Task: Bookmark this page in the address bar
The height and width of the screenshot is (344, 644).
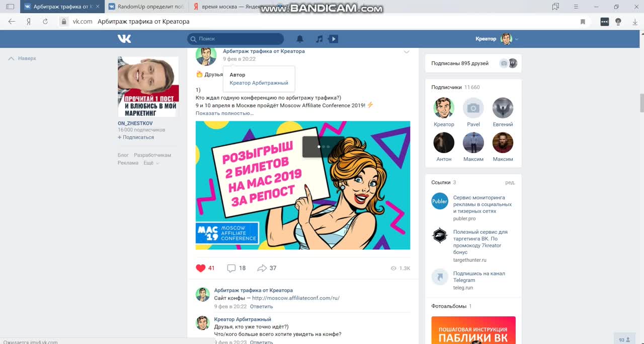Action: pos(583,22)
